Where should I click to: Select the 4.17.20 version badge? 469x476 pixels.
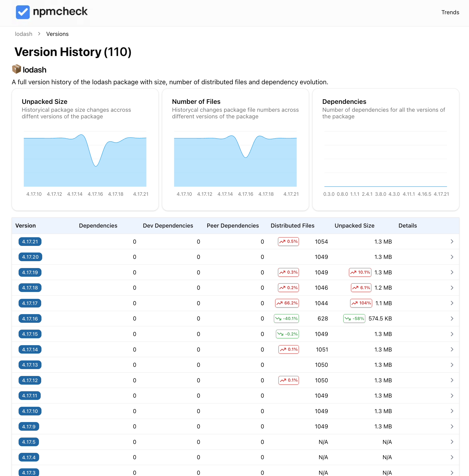pyautogui.click(x=30, y=257)
